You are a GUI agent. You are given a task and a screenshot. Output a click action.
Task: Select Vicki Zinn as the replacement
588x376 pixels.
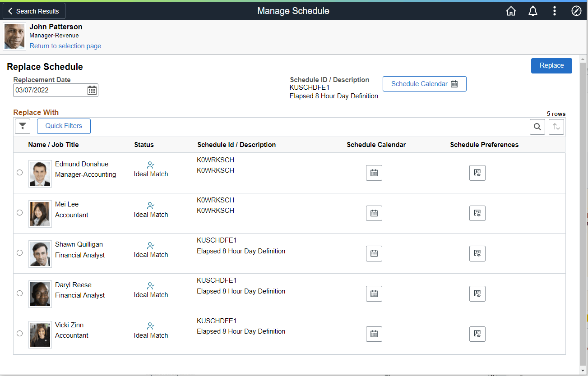click(19, 333)
